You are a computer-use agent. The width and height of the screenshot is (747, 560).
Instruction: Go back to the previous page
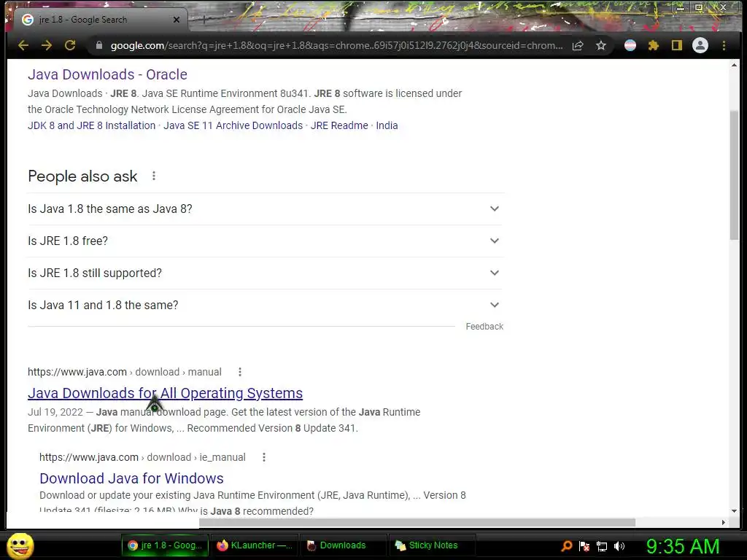click(23, 46)
